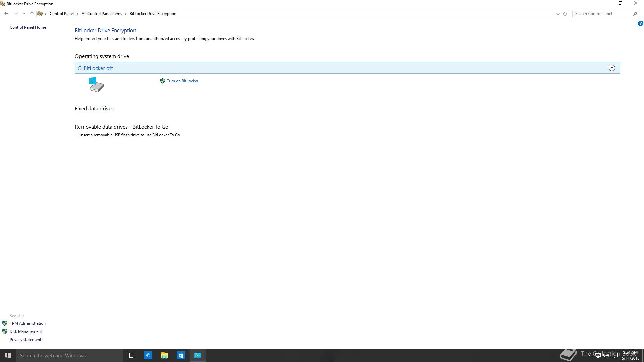
Task: Click the taskbar clock and date
Action: [631, 355]
